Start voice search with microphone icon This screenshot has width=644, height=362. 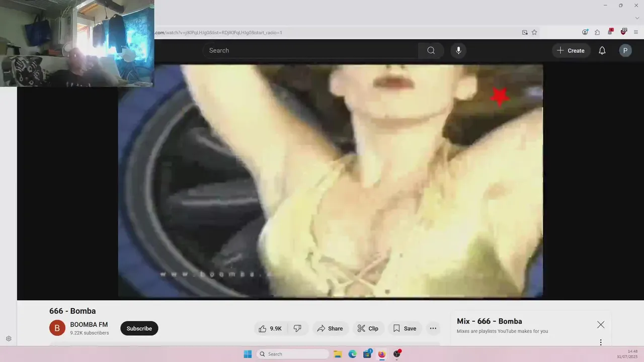[458, 50]
